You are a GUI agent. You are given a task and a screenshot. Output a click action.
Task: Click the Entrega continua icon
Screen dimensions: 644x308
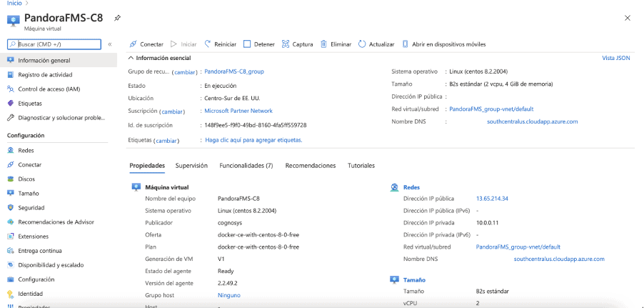point(11,251)
